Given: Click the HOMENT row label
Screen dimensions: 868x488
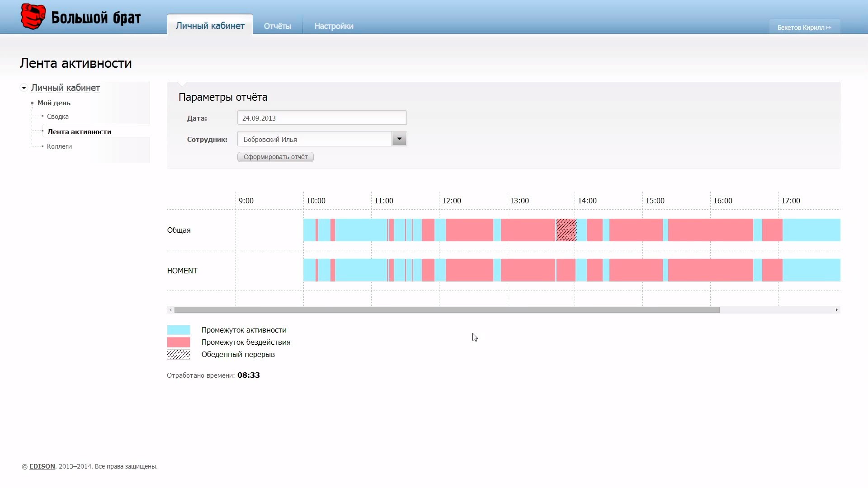Looking at the screenshot, I should tap(182, 271).
